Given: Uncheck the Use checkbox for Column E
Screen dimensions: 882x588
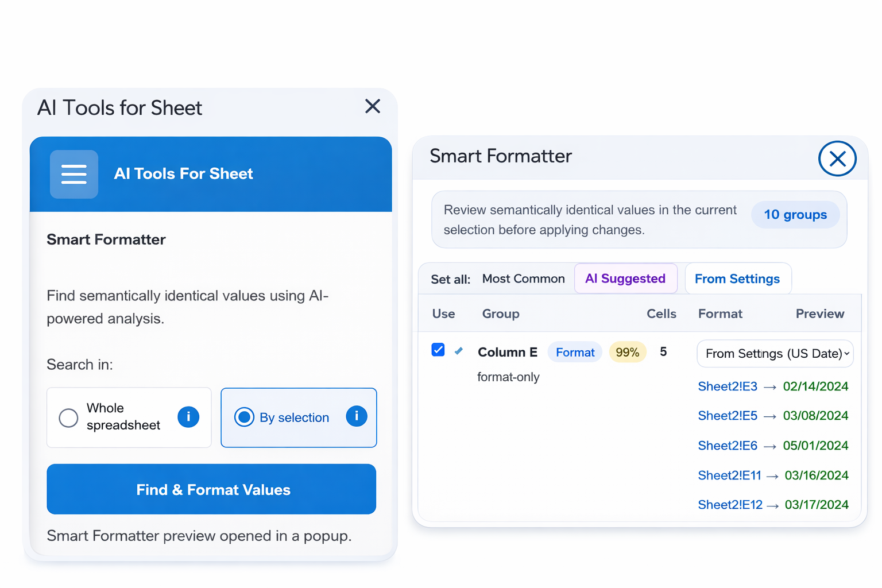Looking at the screenshot, I should [x=438, y=350].
